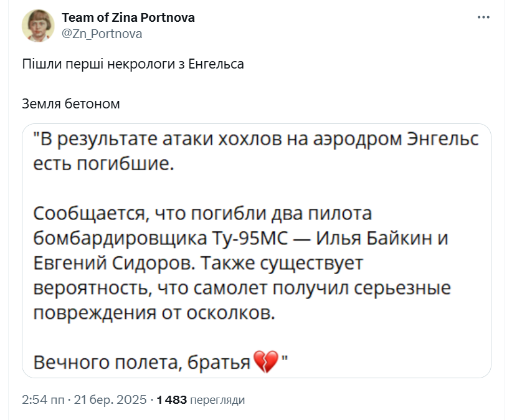Open the attached screenshot image
512x420 pixels.
coord(256,249)
